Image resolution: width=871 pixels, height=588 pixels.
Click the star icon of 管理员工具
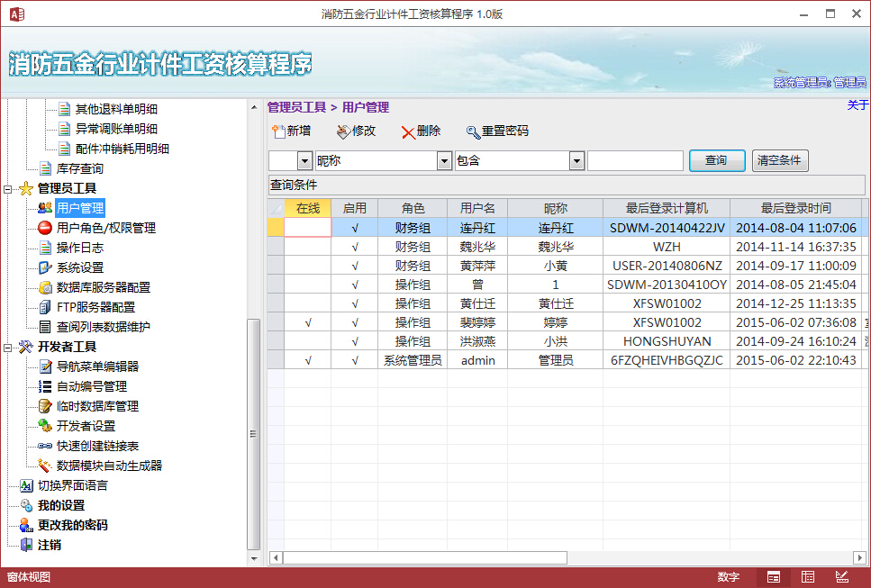coord(26,189)
